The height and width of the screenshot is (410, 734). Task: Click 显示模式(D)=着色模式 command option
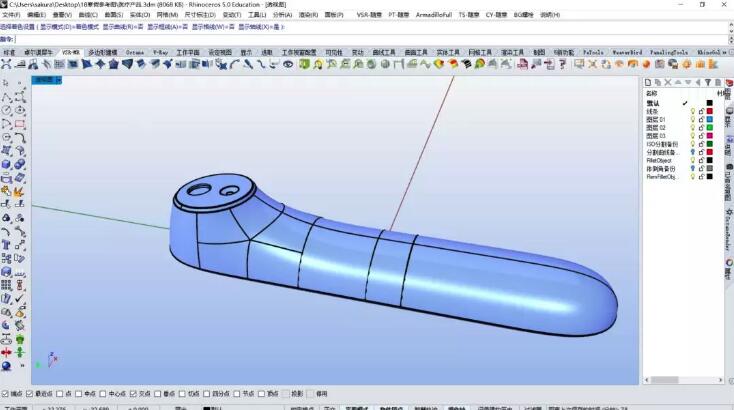tap(69, 27)
